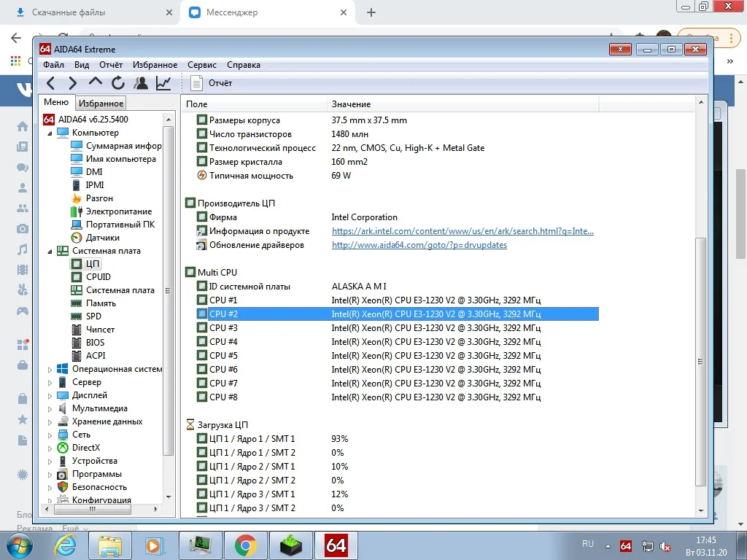Select the CPU #5 row in the list

pos(222,356)
